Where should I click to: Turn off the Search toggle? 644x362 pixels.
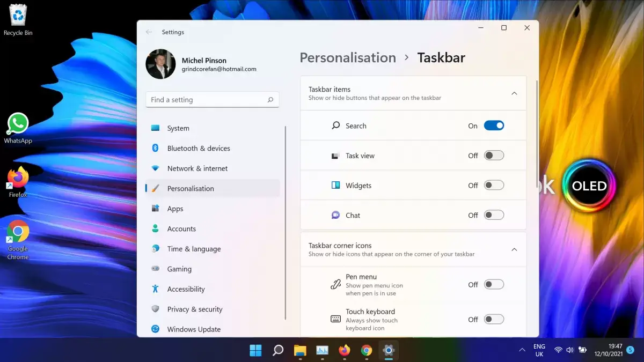pos(494,125)
